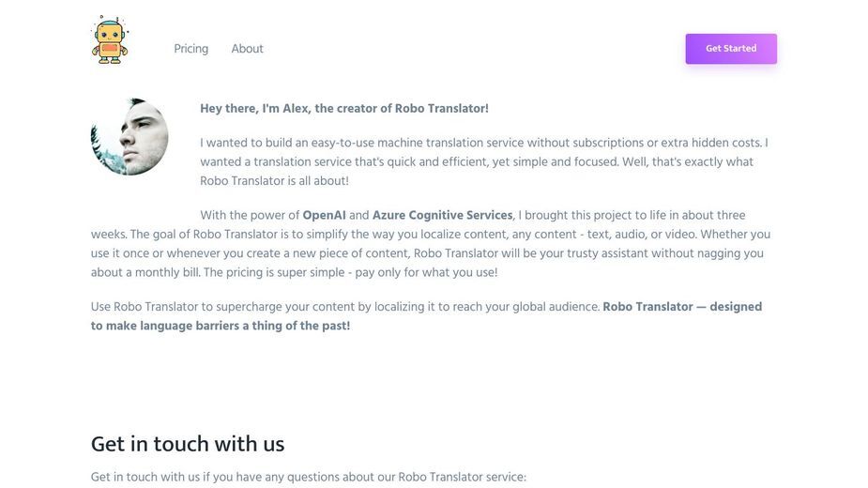Click the purple Get Started button

pos(731,49)
